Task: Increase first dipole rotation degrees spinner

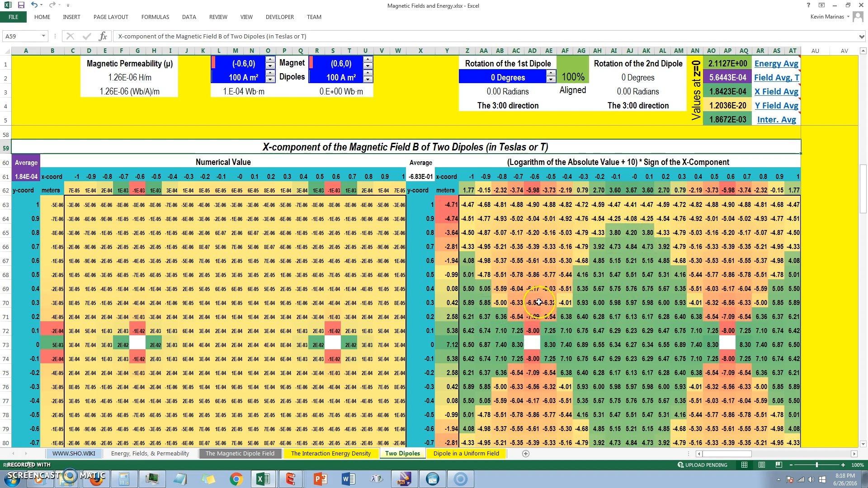Action: coord(551,73)
